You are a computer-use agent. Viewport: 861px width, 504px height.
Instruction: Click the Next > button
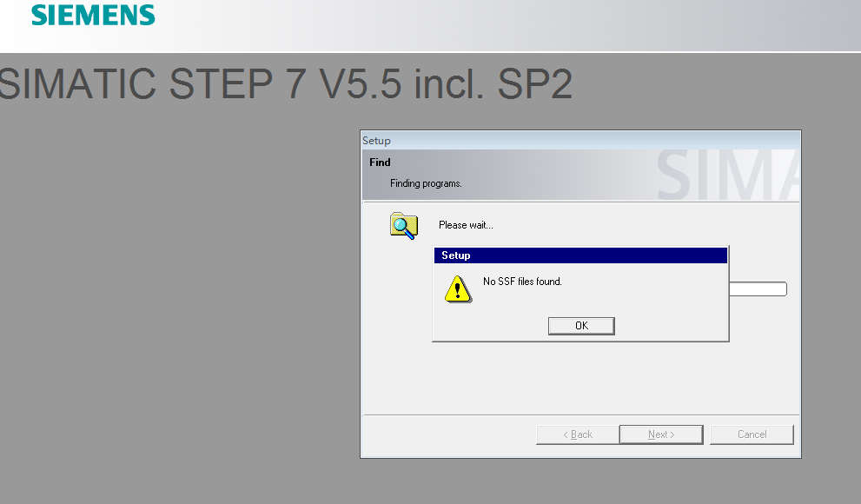pyautogui.click(x=661, y=434)
